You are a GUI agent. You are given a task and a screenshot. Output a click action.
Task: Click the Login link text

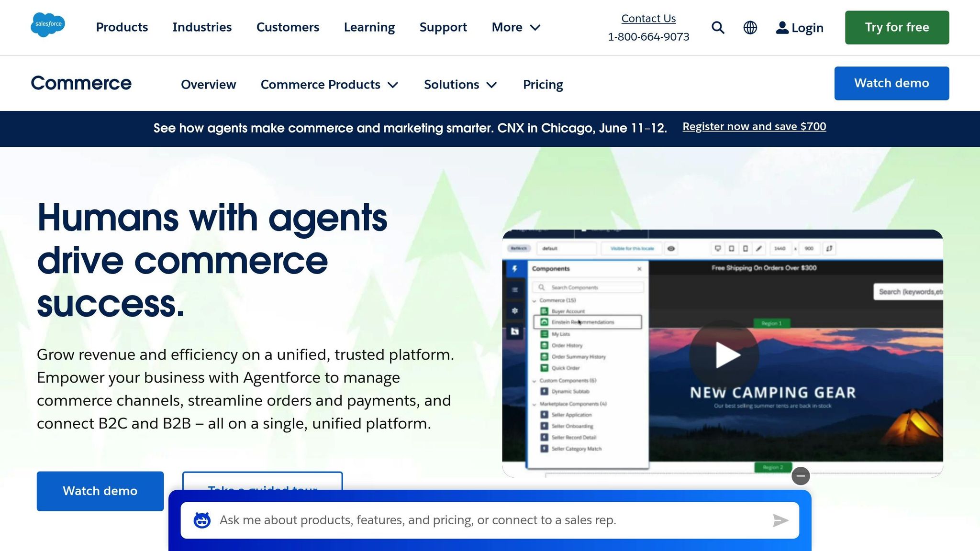807,28
